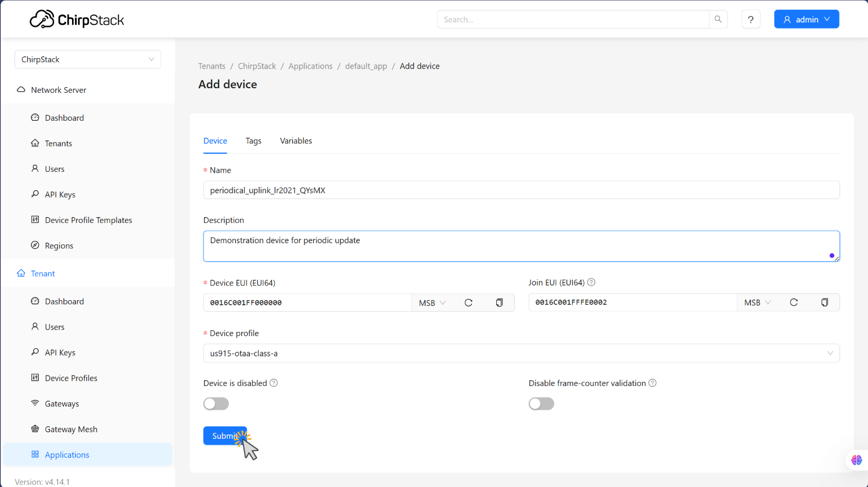Viewport: 868px width, 487px height.
Task: Open the Device profile dropdown
Action: coord(521,353)
